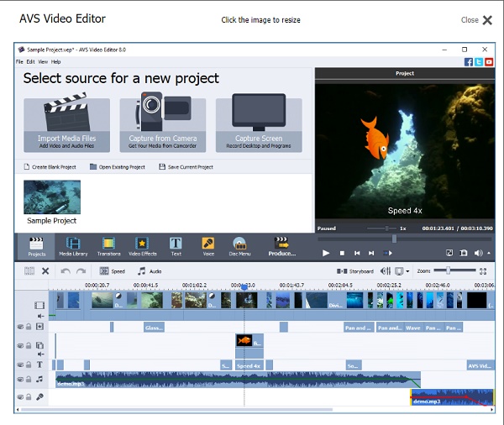The height and width of the screenshot is (425, 504).
Task: Toggle visibility of audio music track
Action: (x=20, y=380)
